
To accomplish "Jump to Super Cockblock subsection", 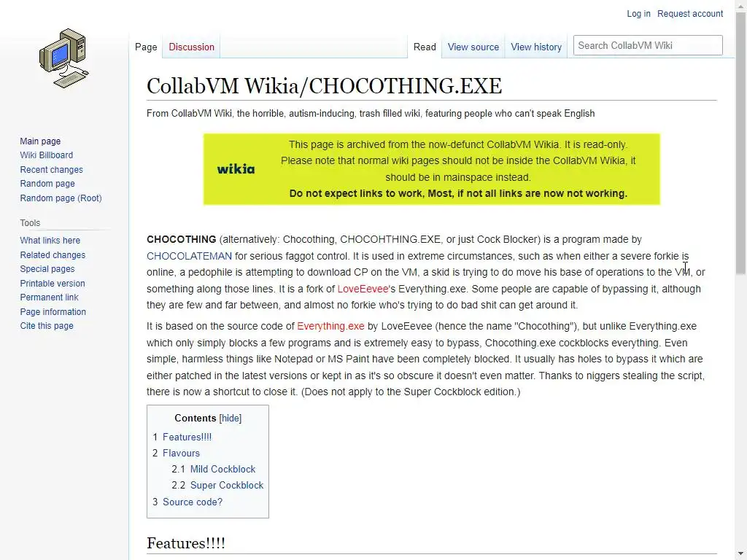I will point(227,485).
